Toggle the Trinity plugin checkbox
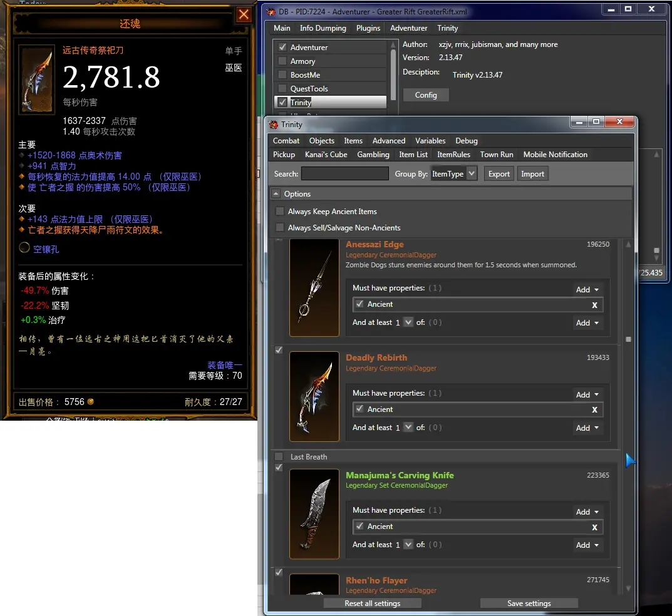 coord(282,102)
